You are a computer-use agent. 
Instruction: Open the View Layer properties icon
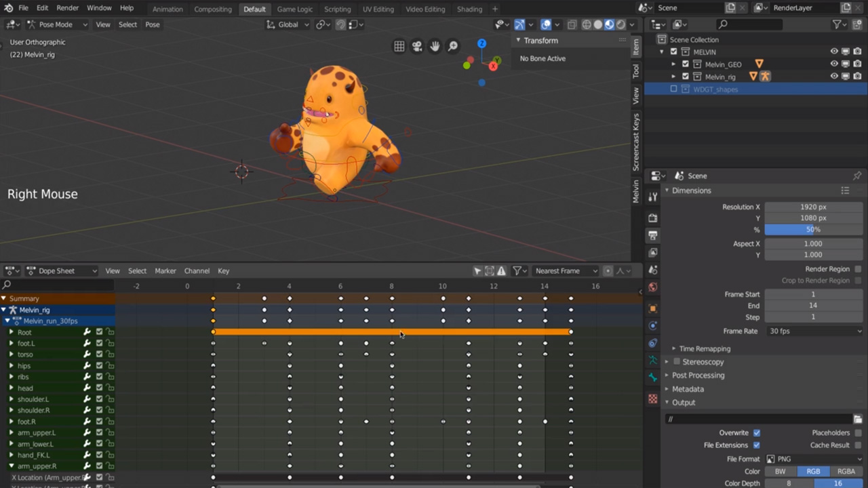[653, 252]
